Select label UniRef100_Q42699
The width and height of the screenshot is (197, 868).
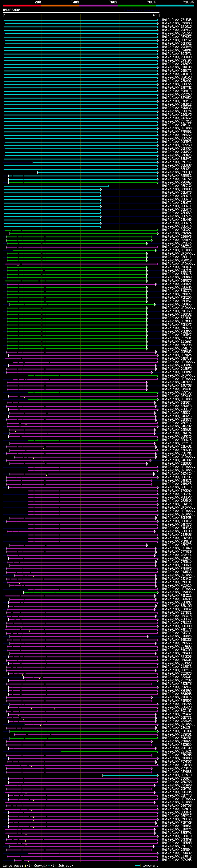point(177,64)
